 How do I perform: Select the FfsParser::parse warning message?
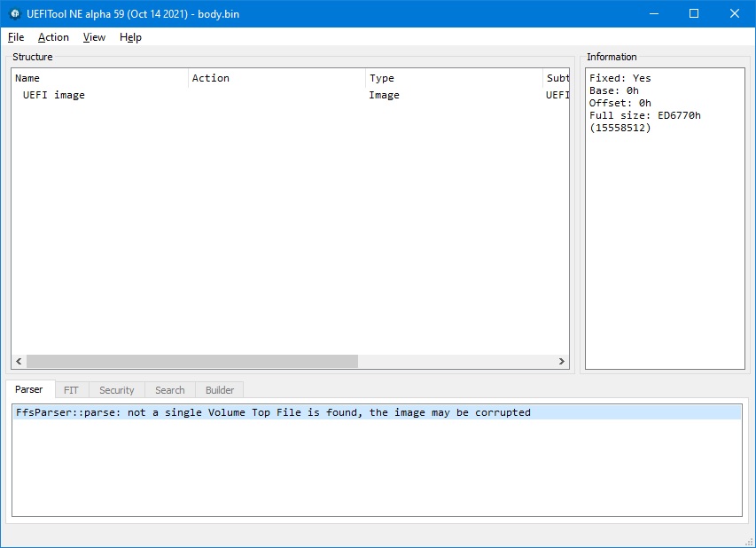[x=377, y=412]
